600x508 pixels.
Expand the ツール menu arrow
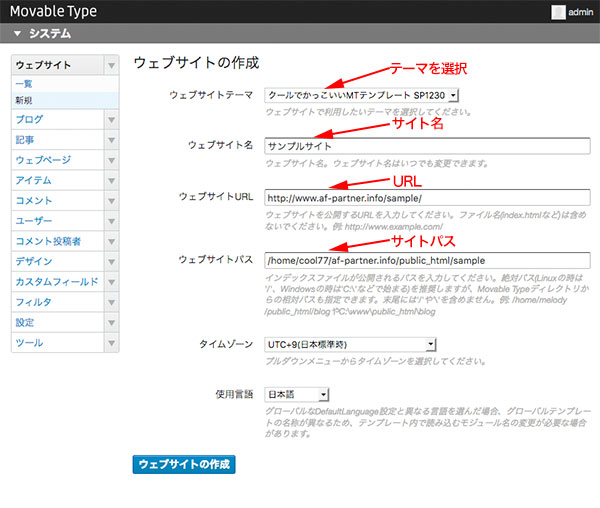(x=111, y=343)
